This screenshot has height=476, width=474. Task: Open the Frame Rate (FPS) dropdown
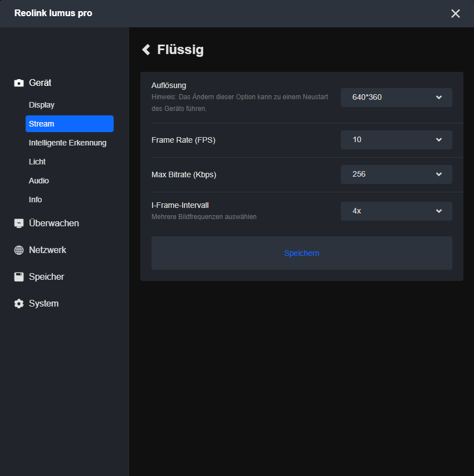pos(397,140)
